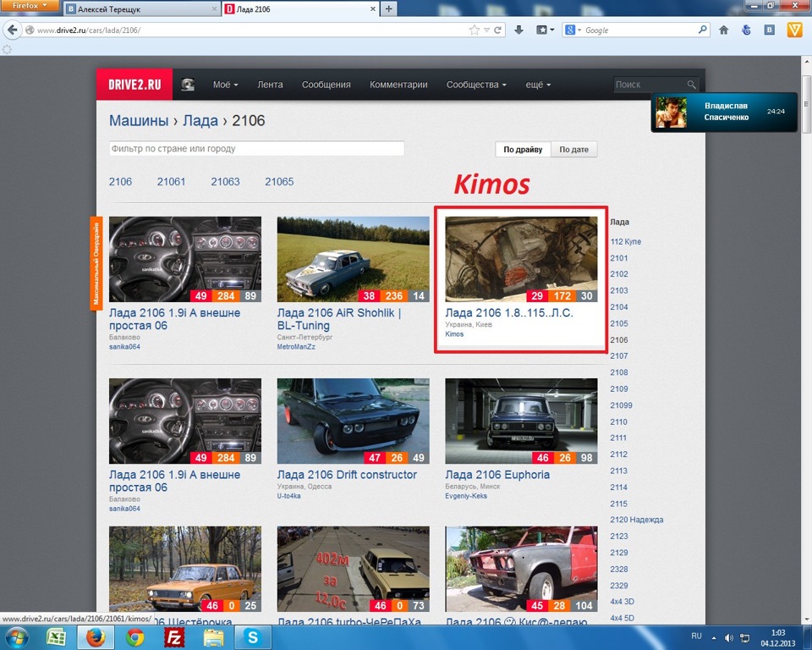Click the browser back arrow button
This screenshot has width=812, height=650.
click(13, 30)
